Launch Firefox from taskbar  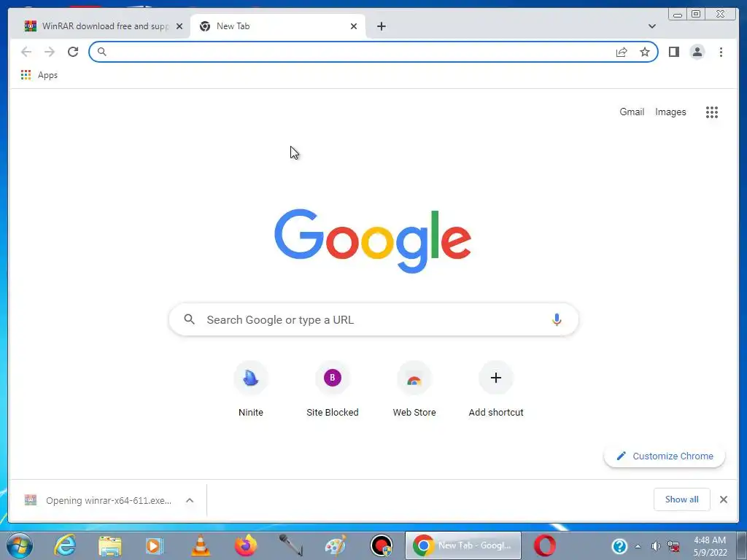pyautogui.click(x=246, y=545)
